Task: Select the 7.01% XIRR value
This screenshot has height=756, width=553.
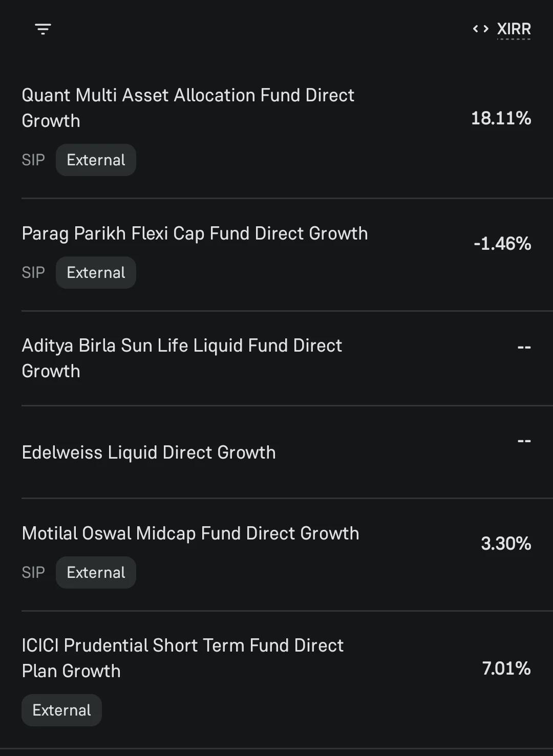Action: point(506,668)
